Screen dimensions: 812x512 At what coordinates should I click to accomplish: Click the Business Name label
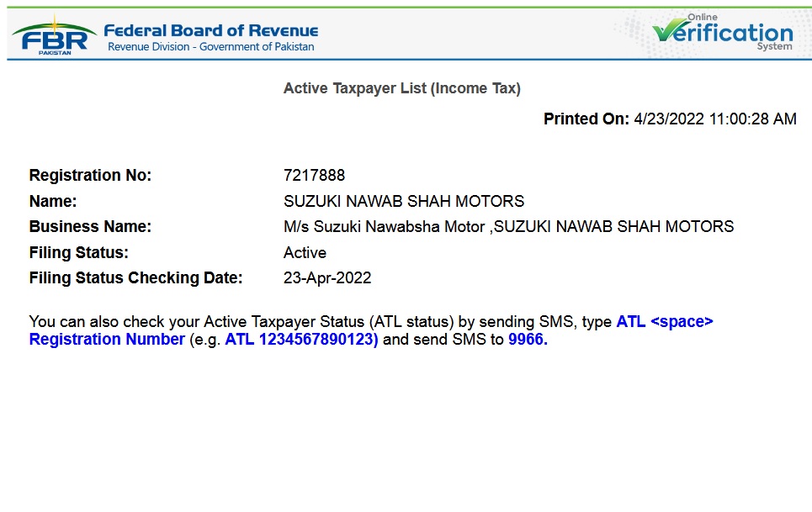tap(90, 227)
